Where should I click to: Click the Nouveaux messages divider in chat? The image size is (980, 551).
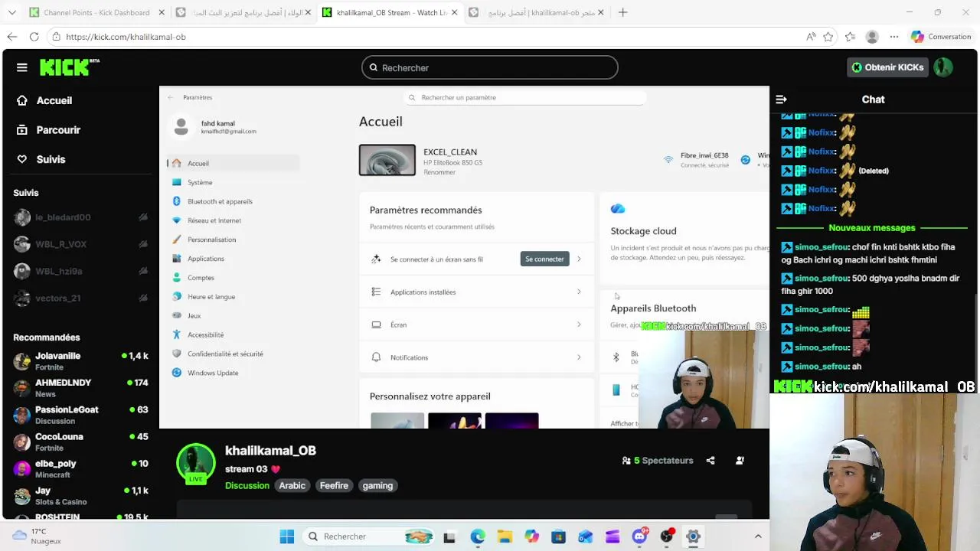coord(872,228)
